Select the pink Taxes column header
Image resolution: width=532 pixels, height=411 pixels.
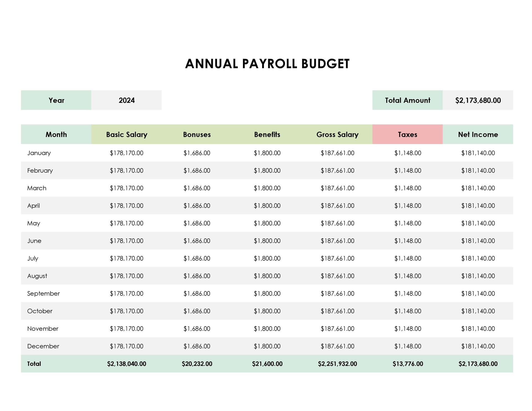click(x=407, y=135)
